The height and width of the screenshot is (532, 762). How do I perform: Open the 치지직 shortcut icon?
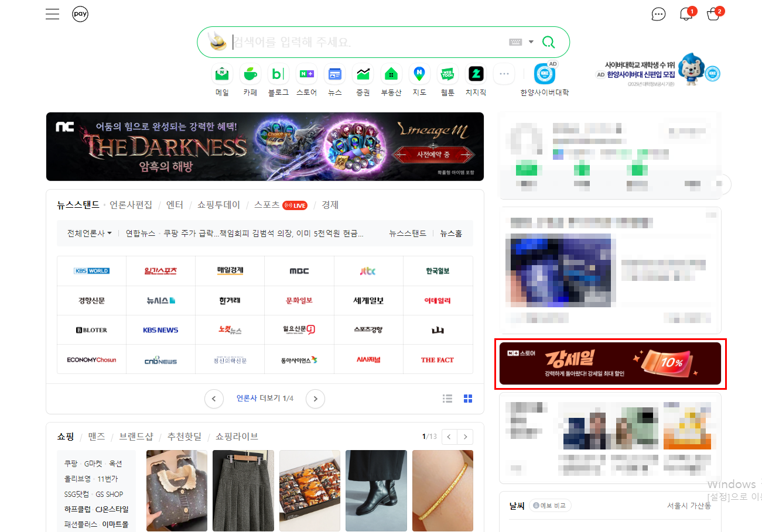pyautogui.click(x=476, y=74)
